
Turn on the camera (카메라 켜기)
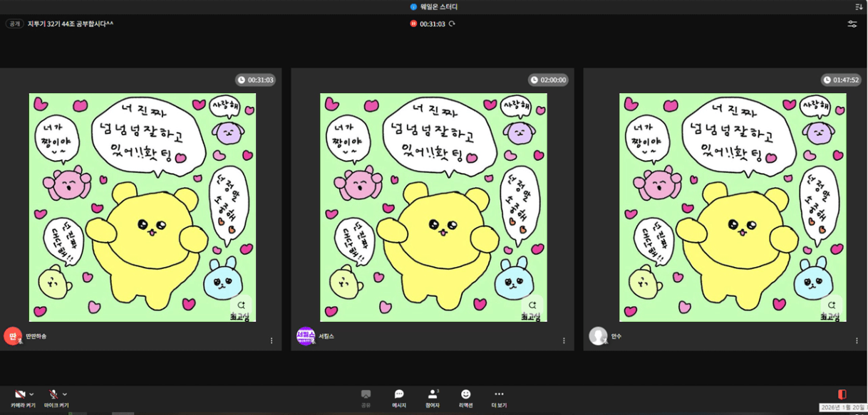(20, 395)
